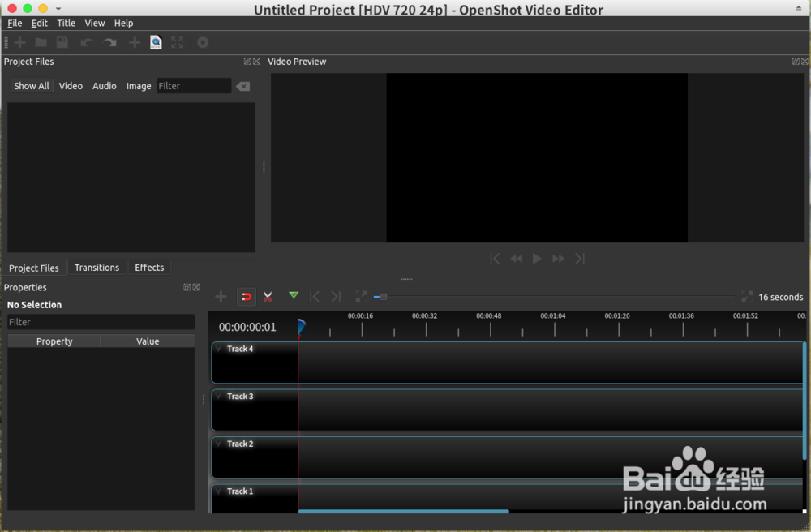
Task: Click timeline zoom-in icon near 16 seconds
Action: [747, 297]
